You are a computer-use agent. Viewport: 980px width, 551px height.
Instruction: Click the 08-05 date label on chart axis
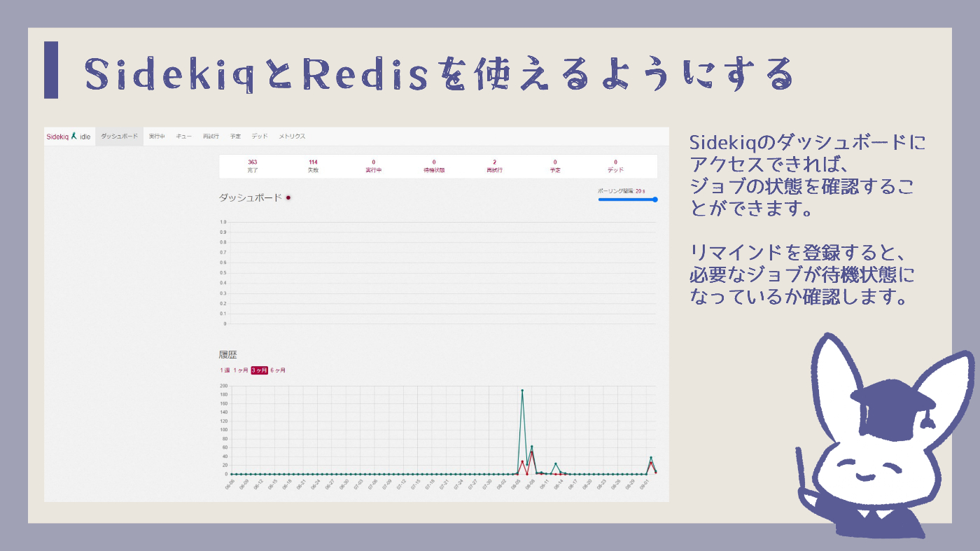[515, 484]
